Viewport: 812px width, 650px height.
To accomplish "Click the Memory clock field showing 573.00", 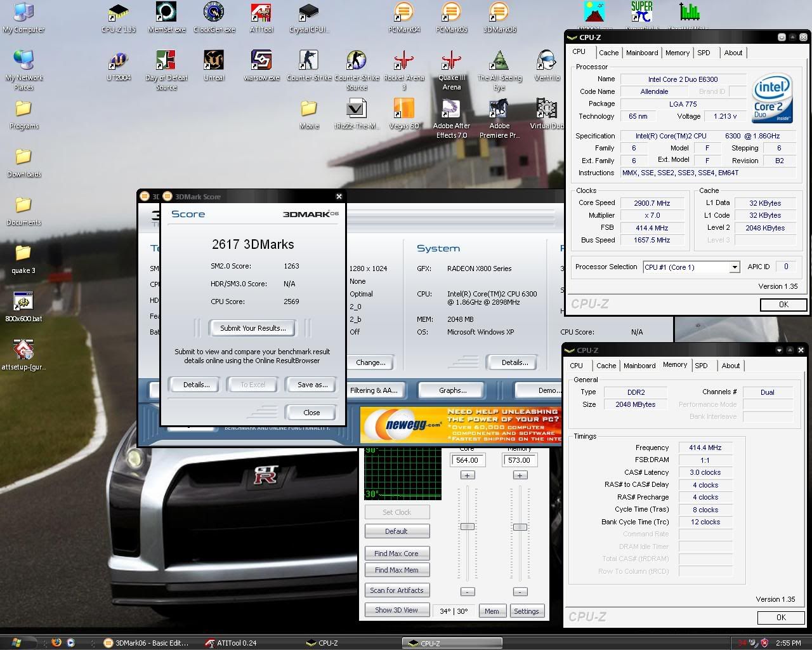I will tap(519, 460).
